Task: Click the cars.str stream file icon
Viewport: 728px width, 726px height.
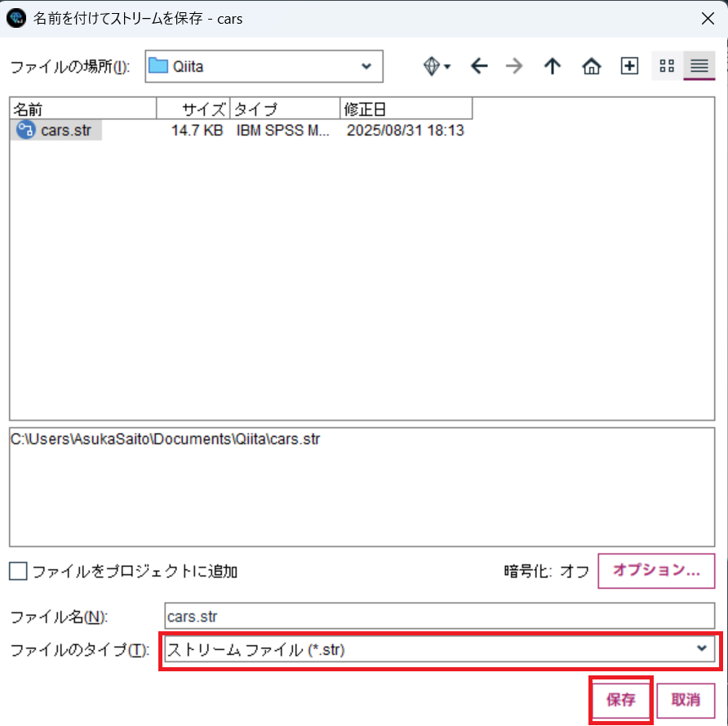Action: click(x=23, y=130)
